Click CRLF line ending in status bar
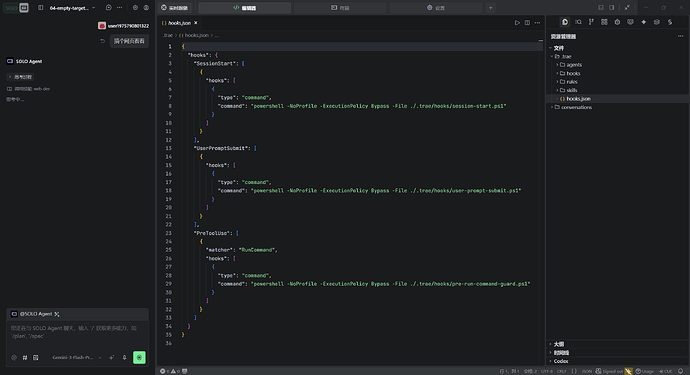This screenshot has width=690, height=375. [562, 371]
